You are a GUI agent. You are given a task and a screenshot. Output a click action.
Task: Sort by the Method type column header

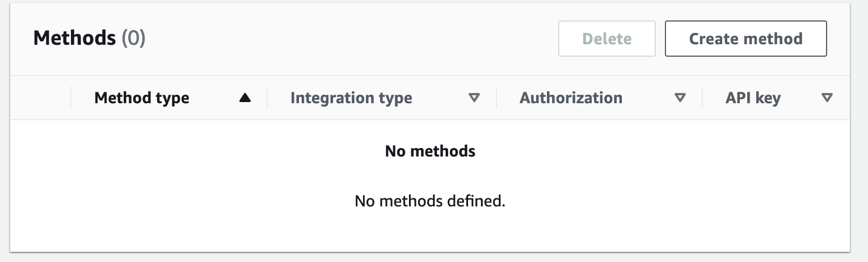(x=142, y=98)
